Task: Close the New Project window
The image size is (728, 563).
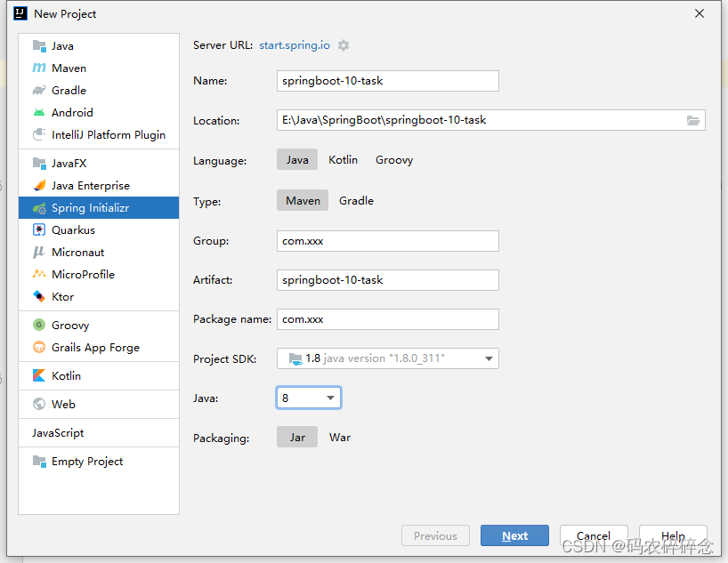Action: pyautogui.click(x=700, y=14)
